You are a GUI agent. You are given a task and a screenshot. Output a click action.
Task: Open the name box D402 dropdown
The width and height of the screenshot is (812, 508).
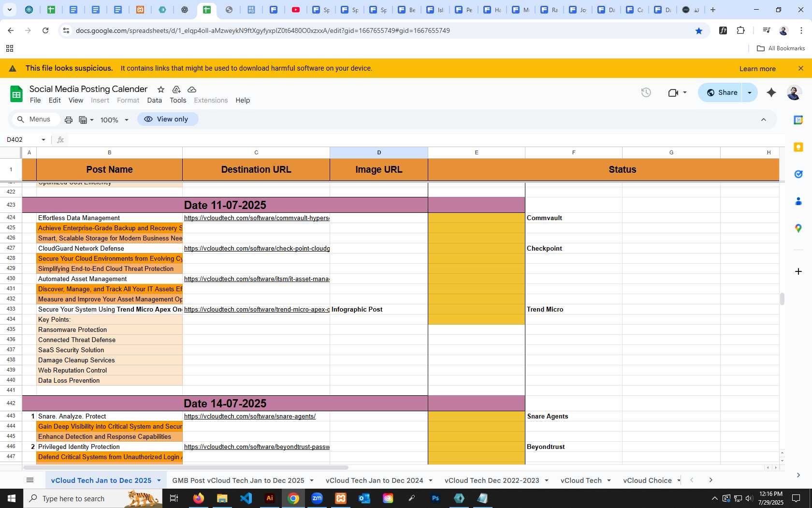click(x=43, y=140)
